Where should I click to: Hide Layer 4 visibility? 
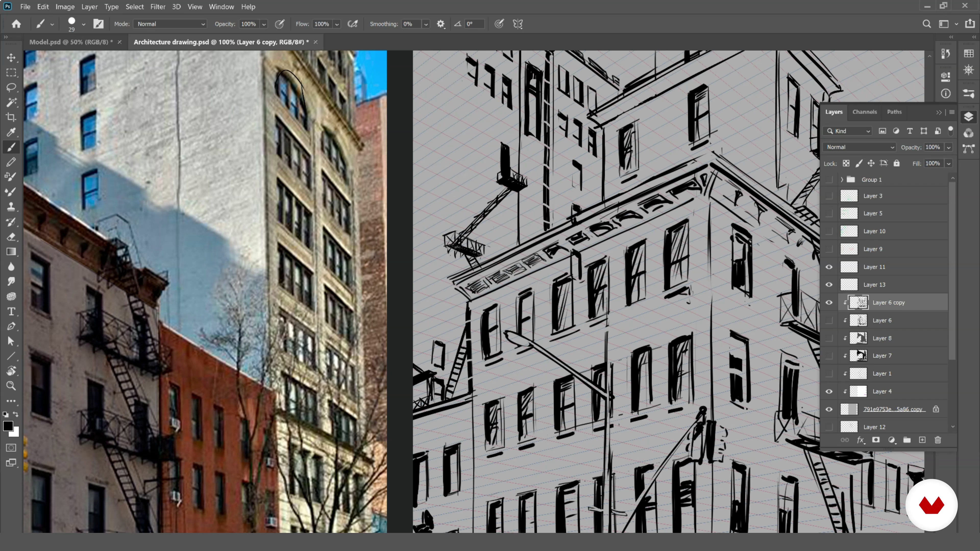click(x=829, y=392)
